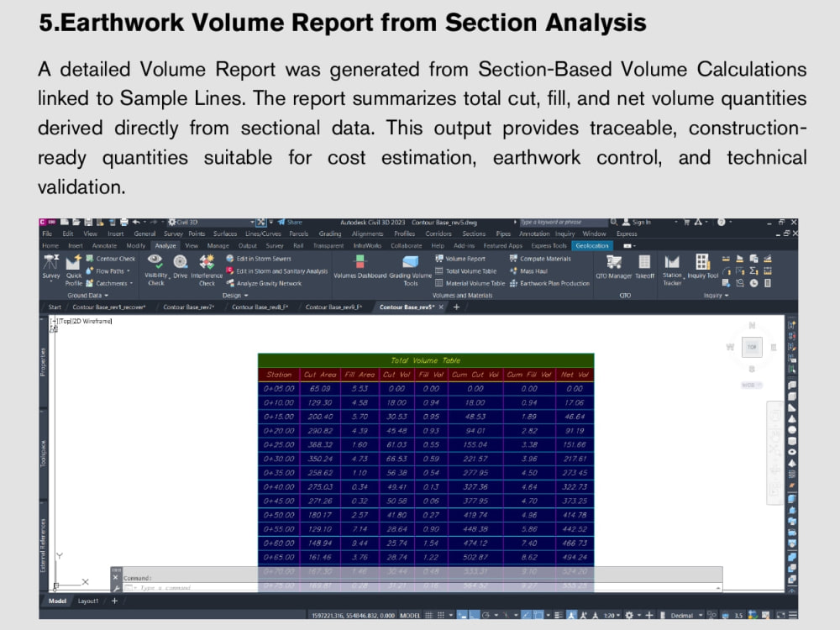840x630 pixels.
Task: Switch to the Analyze ribbon tab
Action: click(x=165, y=245)
